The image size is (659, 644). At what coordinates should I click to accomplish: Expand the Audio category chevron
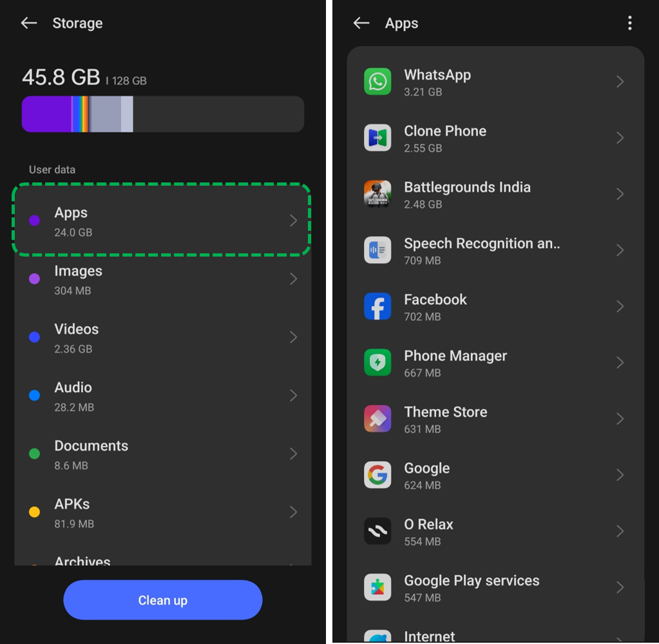pyautogui.click(x=293, y=395)
